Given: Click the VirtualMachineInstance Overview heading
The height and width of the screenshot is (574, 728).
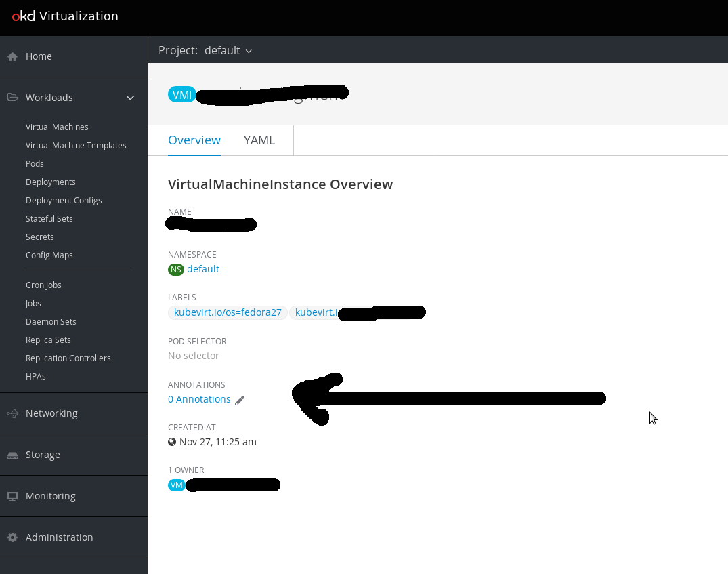Looking at the screenshot, I should point(280,184).
